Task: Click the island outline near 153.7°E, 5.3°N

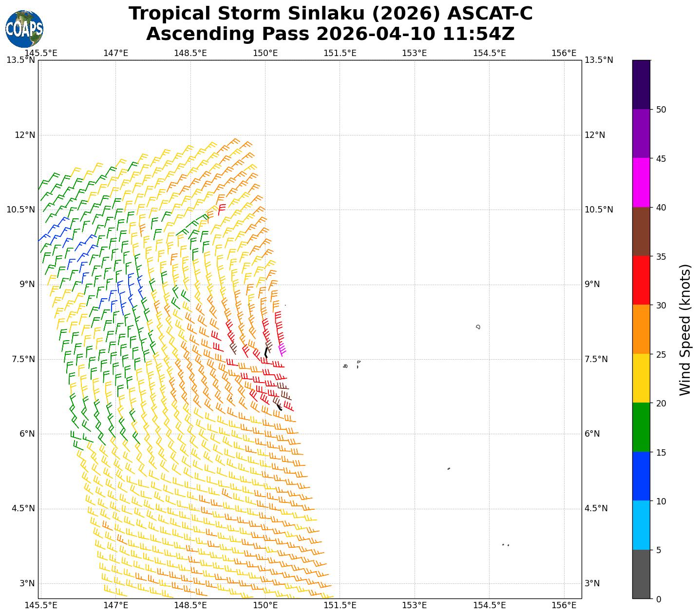Action: (x=449, y=469)
